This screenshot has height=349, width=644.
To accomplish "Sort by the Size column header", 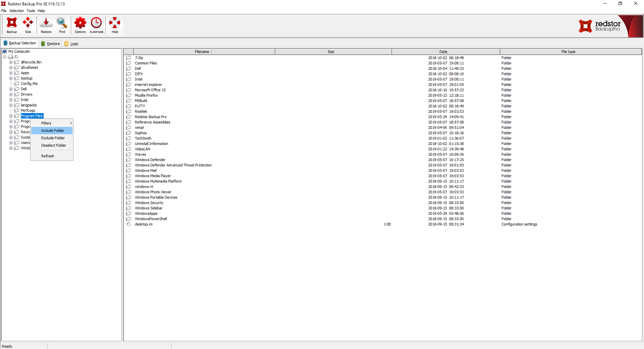I will click(333, 52).
